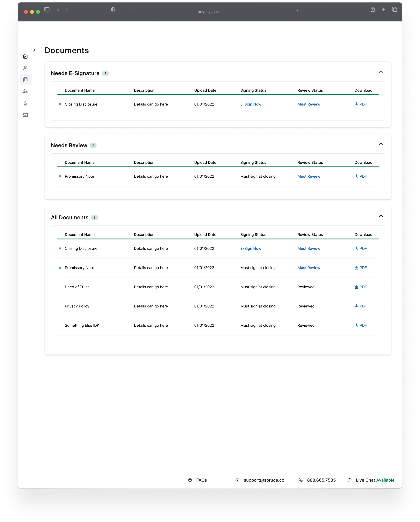Image resolution: width=420 pixels, height=522 pixels.
Task: Open the profile person icon in sidebar
Action: [x=25, y=68]
